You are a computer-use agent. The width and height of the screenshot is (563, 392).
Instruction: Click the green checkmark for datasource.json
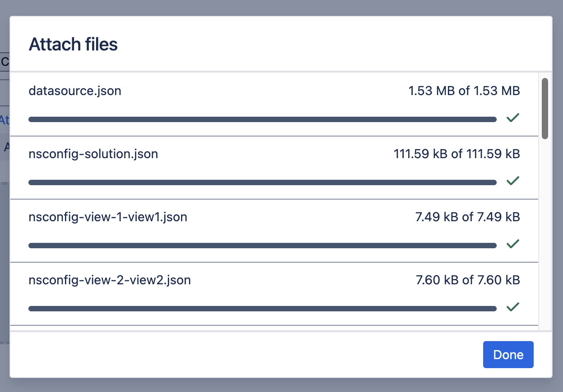tap(513, 118)
